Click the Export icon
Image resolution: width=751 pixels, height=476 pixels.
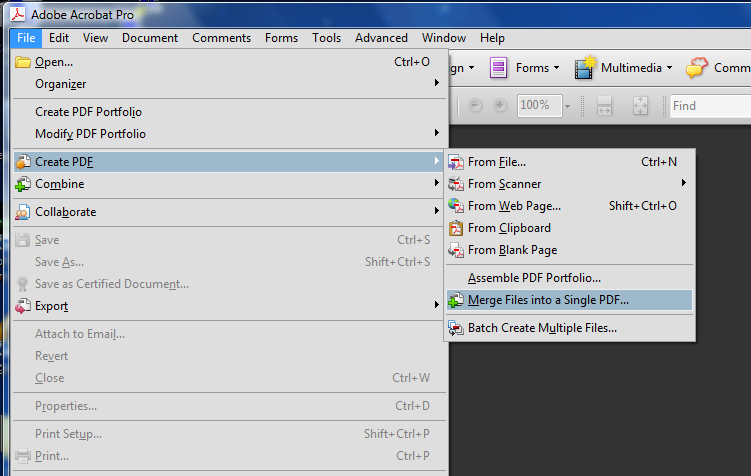[23, 306]
